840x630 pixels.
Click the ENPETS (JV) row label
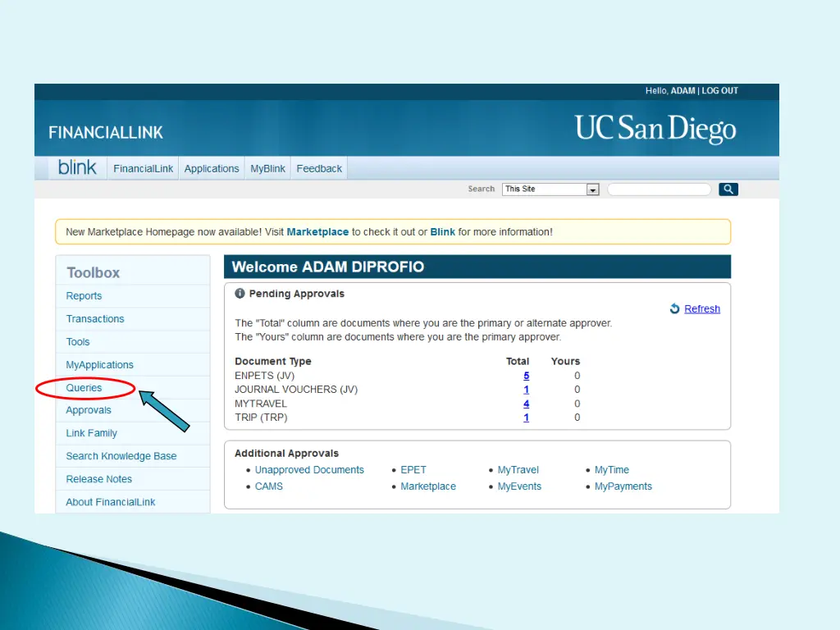pos(265,376)
